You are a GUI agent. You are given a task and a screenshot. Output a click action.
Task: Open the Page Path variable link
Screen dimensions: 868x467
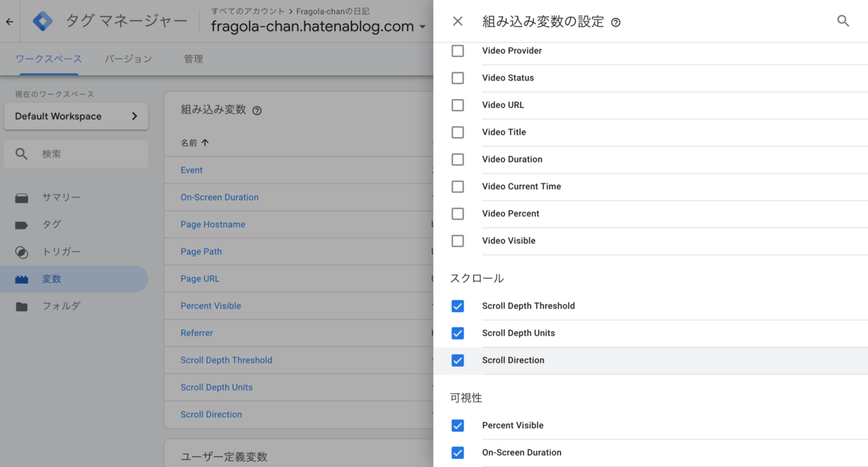[x=201, y=252]
